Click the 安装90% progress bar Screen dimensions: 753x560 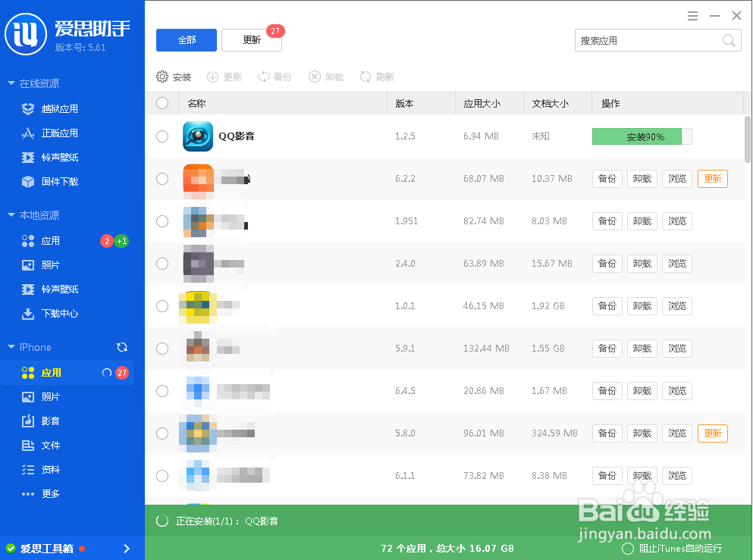pos(642,136)
